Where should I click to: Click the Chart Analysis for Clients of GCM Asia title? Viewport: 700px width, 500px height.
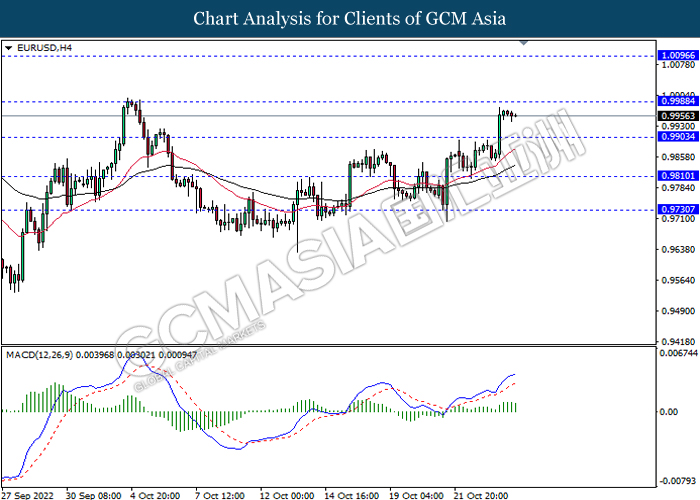350,19
